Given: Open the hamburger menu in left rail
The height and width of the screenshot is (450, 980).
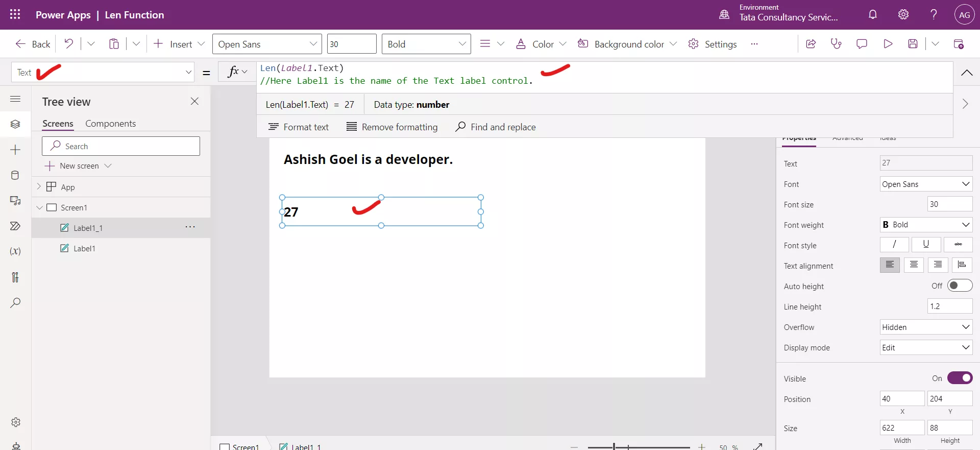Looking at the screenshot, I should tap(15, 99).
